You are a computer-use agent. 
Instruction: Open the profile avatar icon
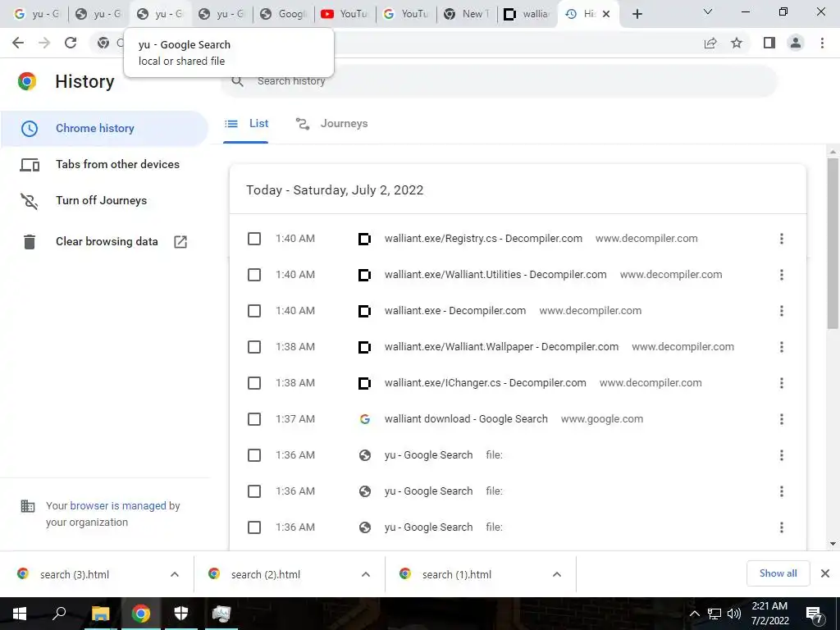point(796,43)
